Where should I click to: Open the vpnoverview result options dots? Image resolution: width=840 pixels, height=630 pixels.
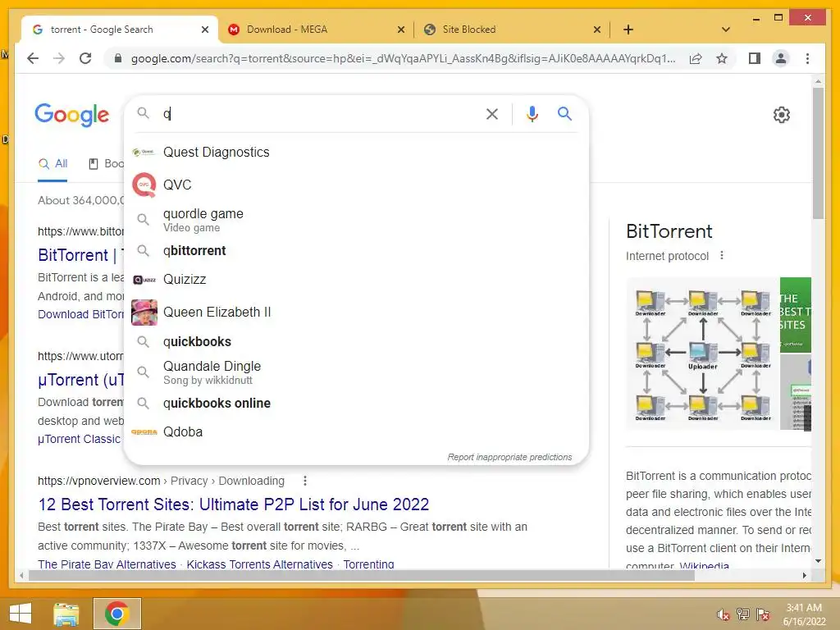pyautogui.click(x=305, y=481)
